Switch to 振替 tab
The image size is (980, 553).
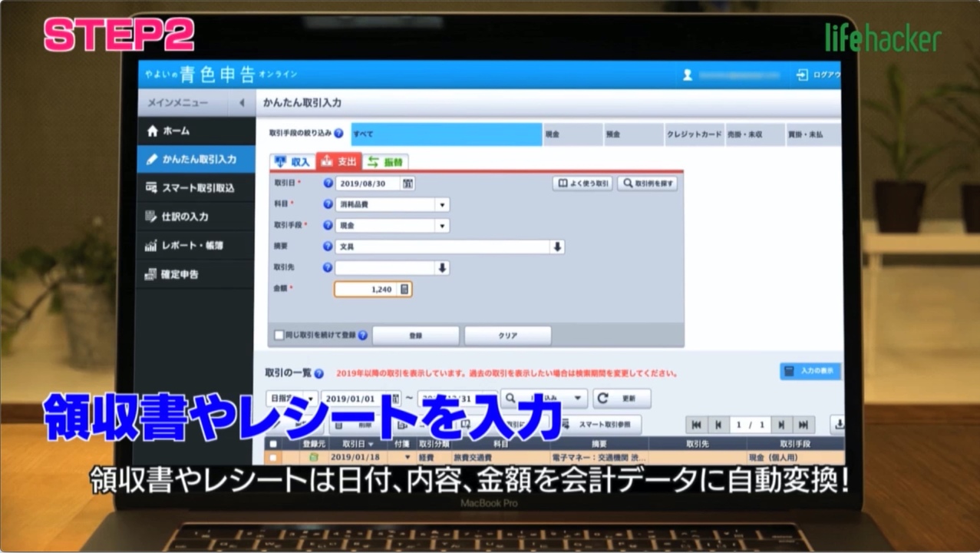pyautogui.click(x=385, y=162)
